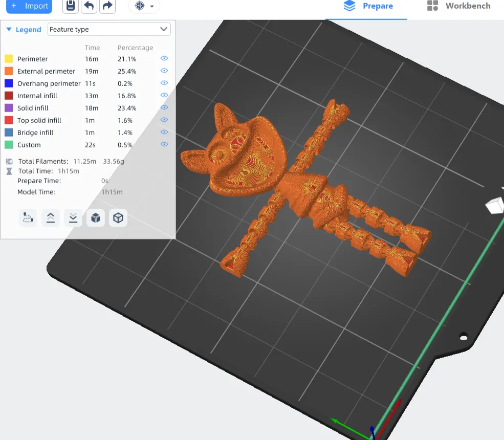Click the "11.25m" filament length value
Image resolution: width=504 pixels, height=440 pixels.
pos(84,161)
